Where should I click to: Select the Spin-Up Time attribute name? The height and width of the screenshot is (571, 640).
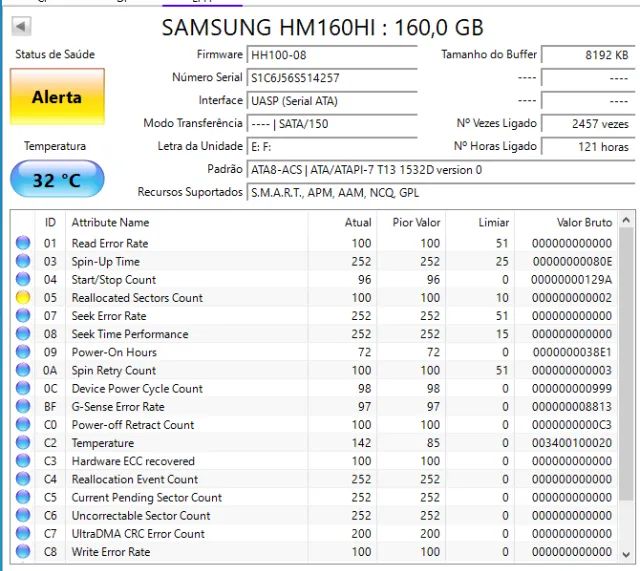tap(106, 262)
